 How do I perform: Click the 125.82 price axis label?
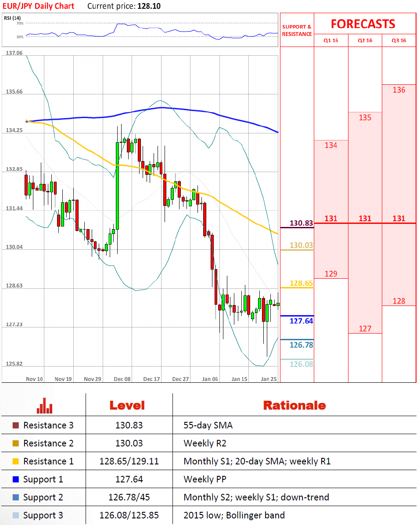point(14,363)
